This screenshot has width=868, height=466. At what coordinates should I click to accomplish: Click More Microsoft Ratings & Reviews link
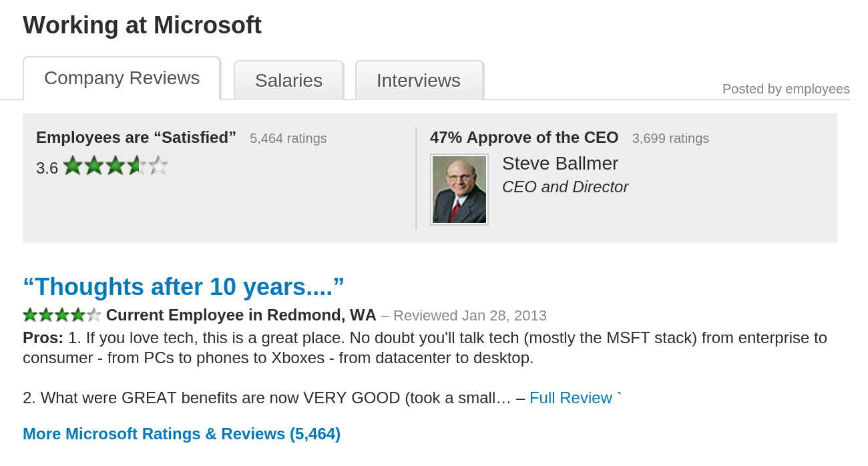click(181, 433)
